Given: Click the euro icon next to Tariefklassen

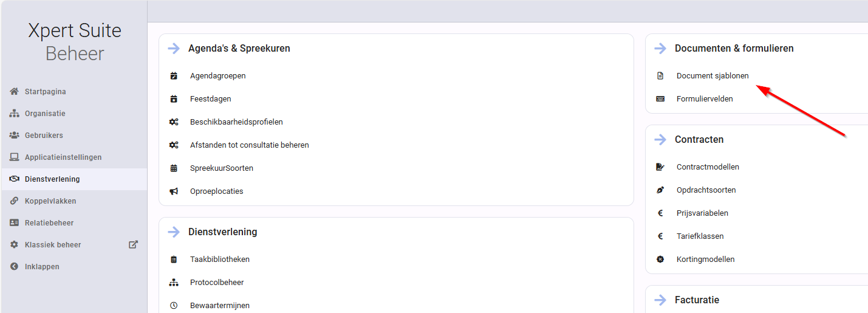Looking at the screenshot, I should click(x=660, y=236).
